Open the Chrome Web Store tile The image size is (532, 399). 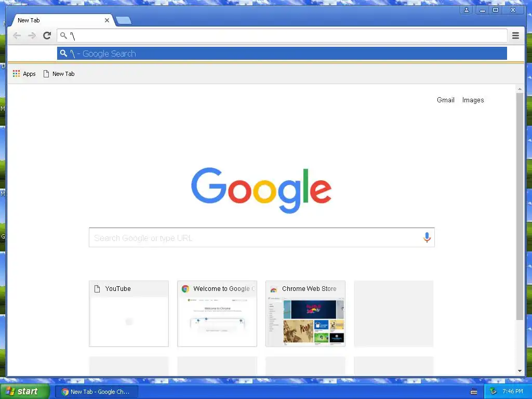point(305,314)
